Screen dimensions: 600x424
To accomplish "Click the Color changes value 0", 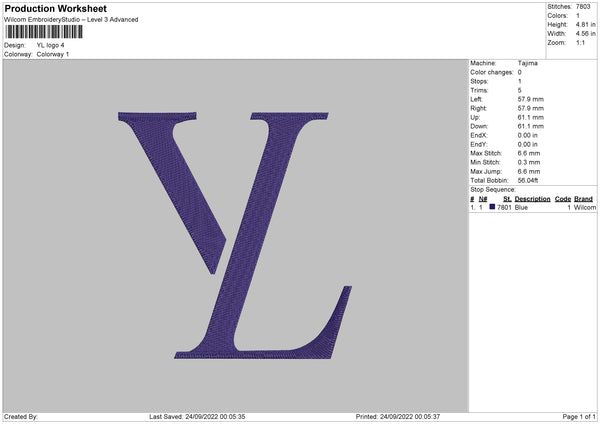I will (x=520, y=72).
